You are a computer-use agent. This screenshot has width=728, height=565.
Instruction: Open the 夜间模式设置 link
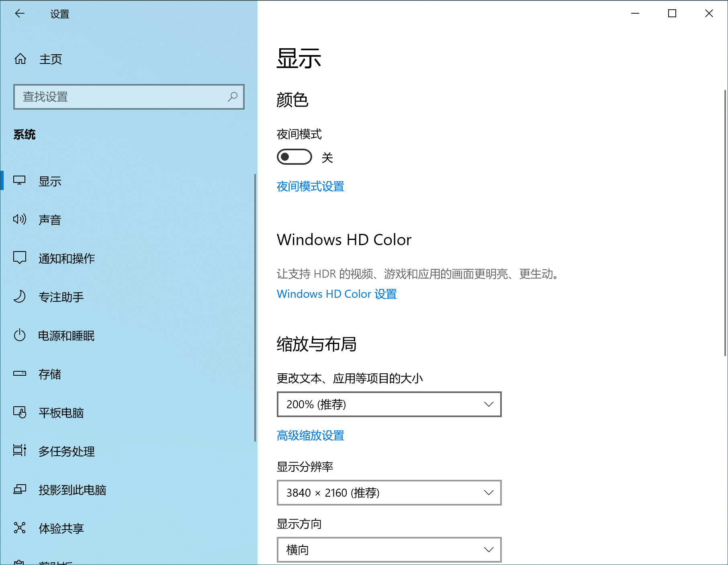pos(310,186)
